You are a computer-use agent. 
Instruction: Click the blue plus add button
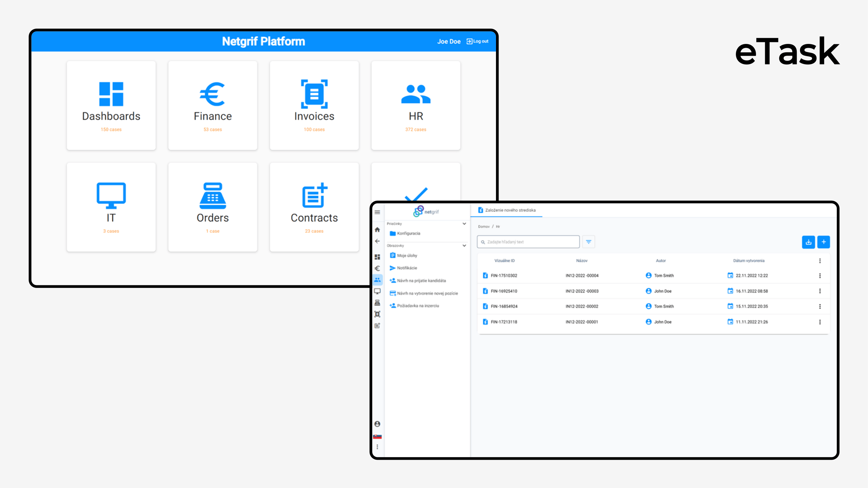[x=823, y=242]
